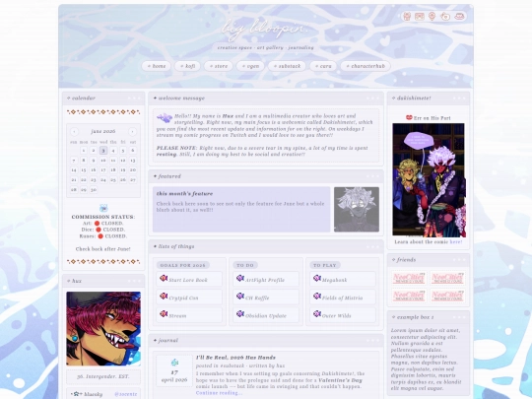Screen dimensions: 532x399
Task: Select June 3 highlighted date in calendar
Action: click(103, 151)
